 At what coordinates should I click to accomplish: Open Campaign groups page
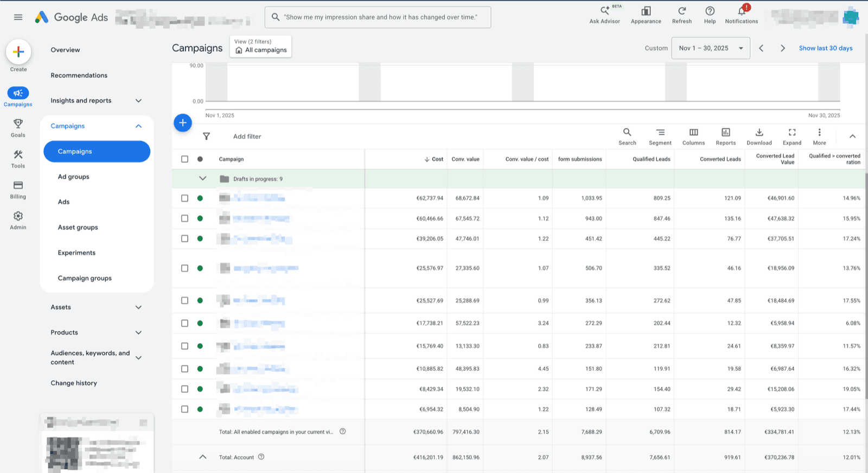85,278
